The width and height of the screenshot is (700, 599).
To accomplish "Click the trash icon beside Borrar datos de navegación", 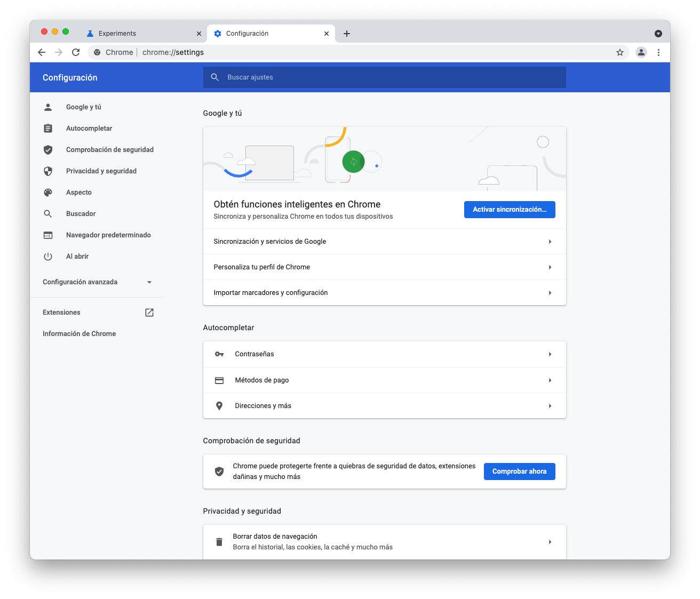I will 219,542.
